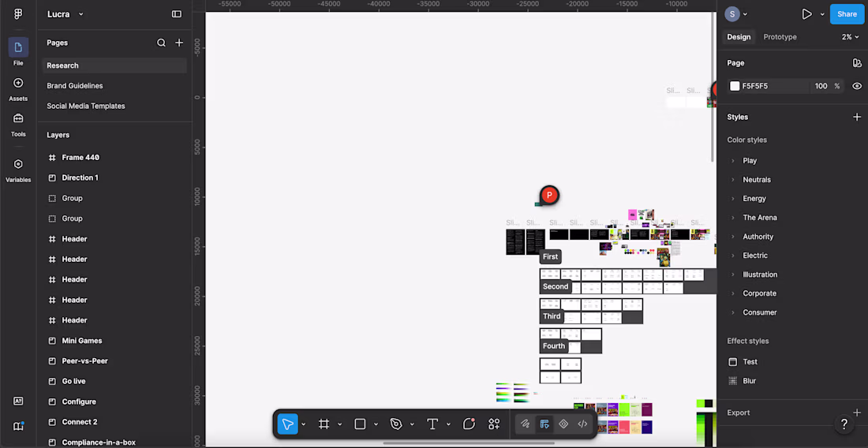Screen dimensions: 868x448
Task: Add a new page with plus icon
Action: [179, 43]
